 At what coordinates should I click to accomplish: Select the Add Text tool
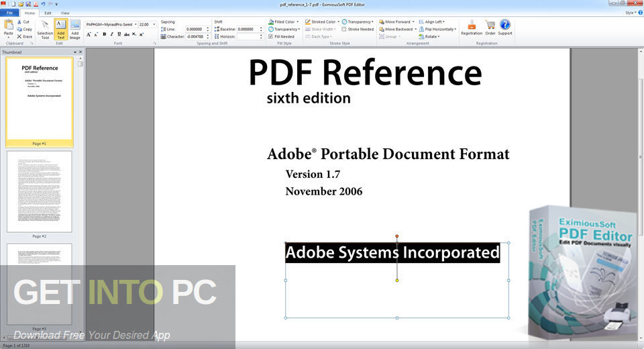click(61, 29)
